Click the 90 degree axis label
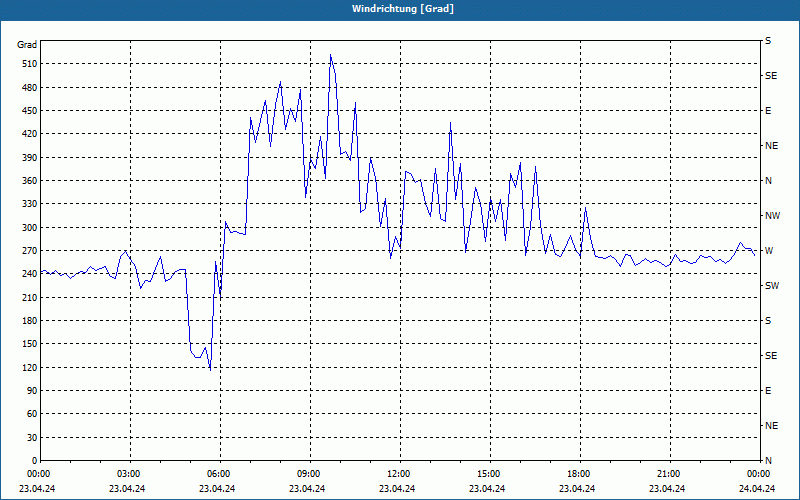The width and height of the screenshot is (800, 500). point(31,391)
